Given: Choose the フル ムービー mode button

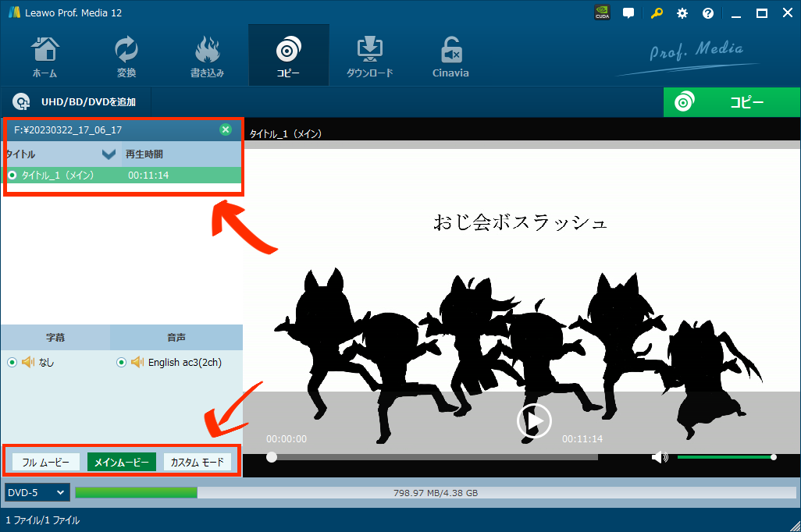Looking at the screenshot, I should click(45, 463).
